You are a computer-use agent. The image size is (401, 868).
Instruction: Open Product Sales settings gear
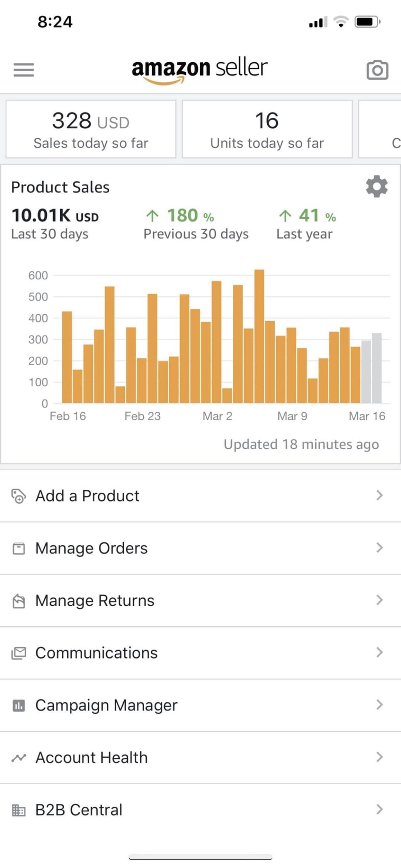[377, 186]
